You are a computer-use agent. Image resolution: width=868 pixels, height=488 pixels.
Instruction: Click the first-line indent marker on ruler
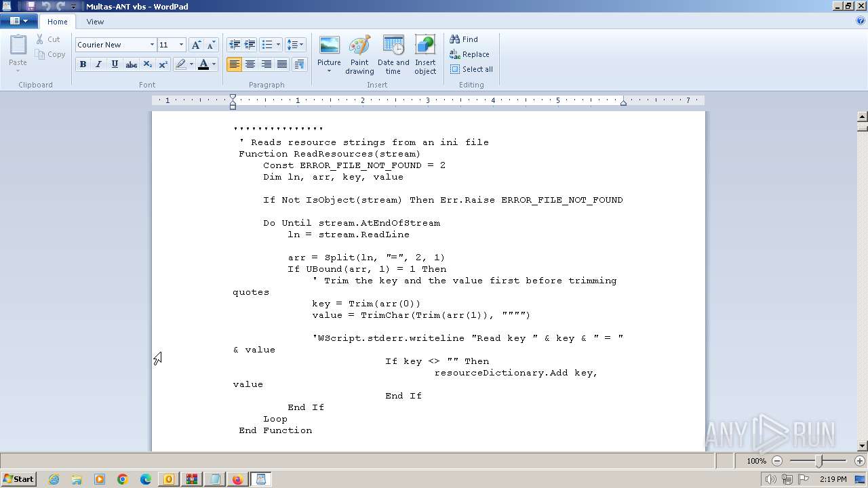[233, 97]
